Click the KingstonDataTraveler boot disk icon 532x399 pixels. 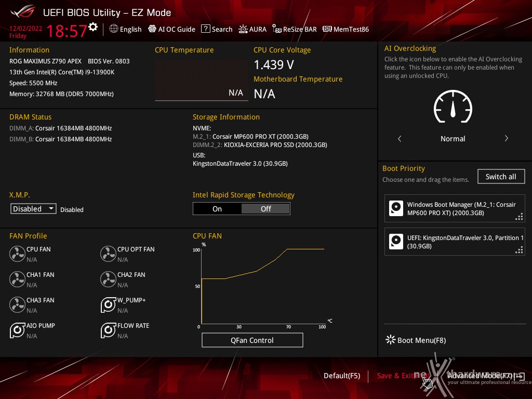click(396, 242)
